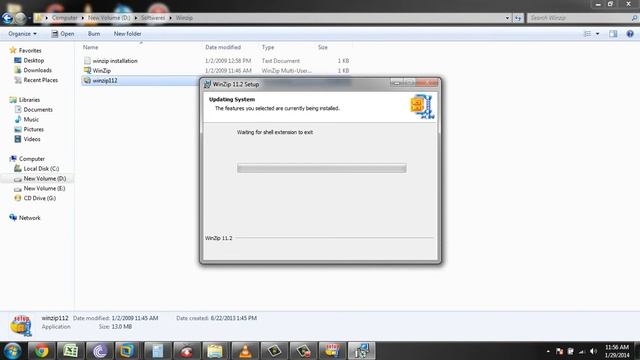Select the WinZip multi-user file
The width and height of the screenshot is (640, 360).
[x=102, y=71]
